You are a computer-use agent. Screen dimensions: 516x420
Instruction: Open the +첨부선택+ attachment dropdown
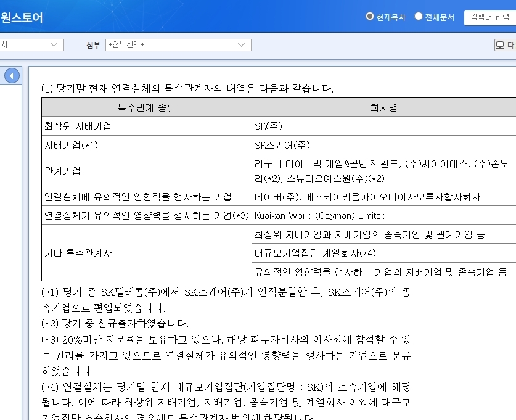[178, 45]
